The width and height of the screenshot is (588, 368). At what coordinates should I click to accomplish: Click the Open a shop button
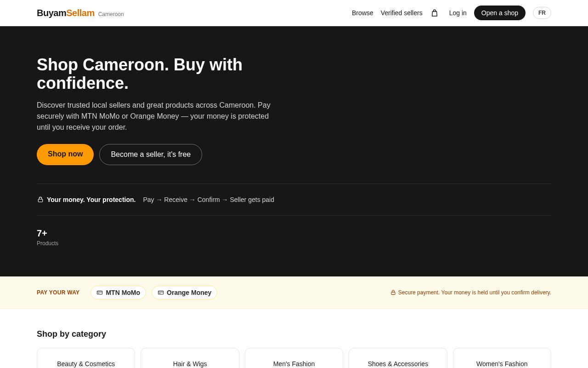click(500, 13)
